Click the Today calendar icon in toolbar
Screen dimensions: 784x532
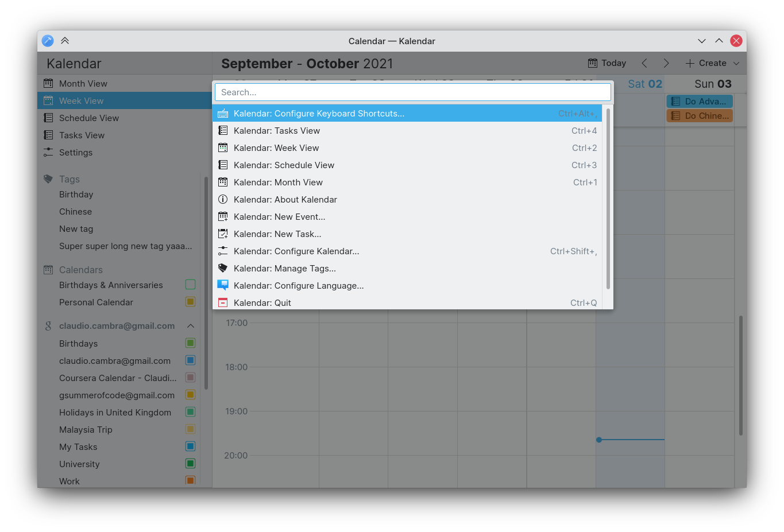(x=593, y=63)
